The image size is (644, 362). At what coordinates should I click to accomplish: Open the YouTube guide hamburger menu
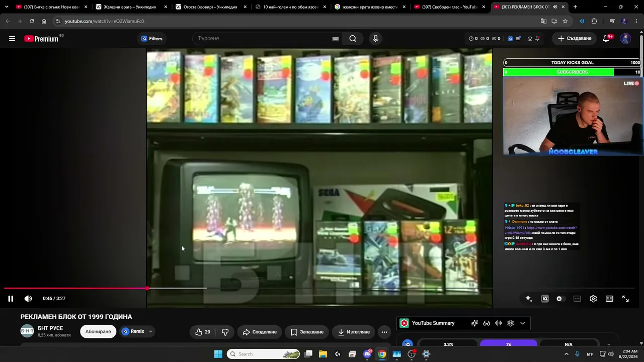[12, 39]
